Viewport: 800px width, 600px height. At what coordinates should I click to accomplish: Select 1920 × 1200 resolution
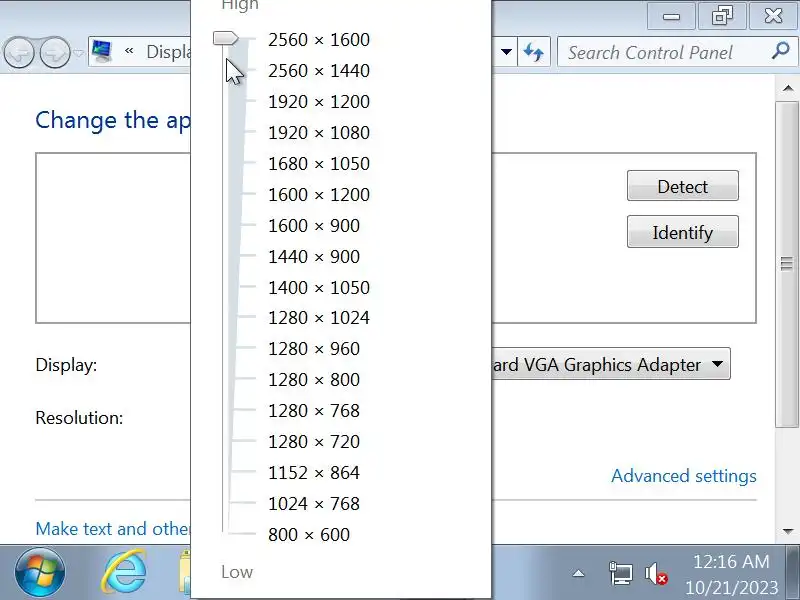click(x=319, y=102)
